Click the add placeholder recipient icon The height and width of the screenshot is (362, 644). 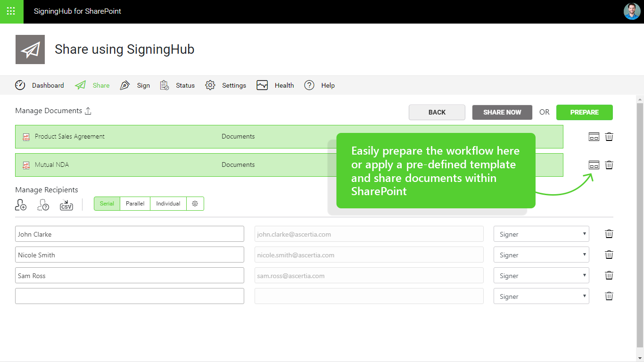click(43, 205)
